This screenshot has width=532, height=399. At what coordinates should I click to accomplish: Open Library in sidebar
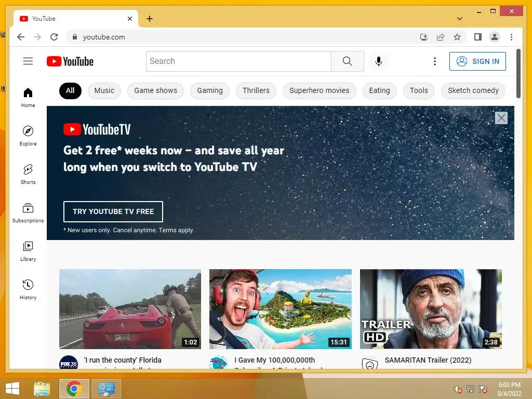click(x=28, y=251)
